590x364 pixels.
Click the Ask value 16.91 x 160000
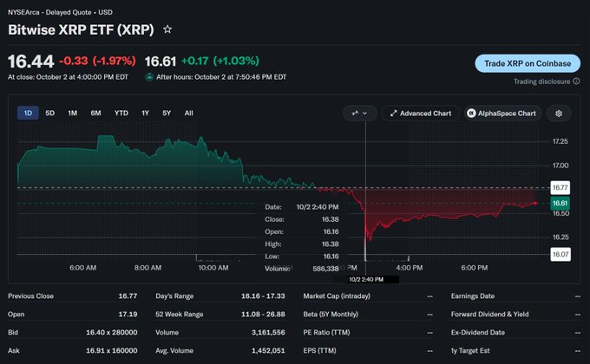click(111, 350)
